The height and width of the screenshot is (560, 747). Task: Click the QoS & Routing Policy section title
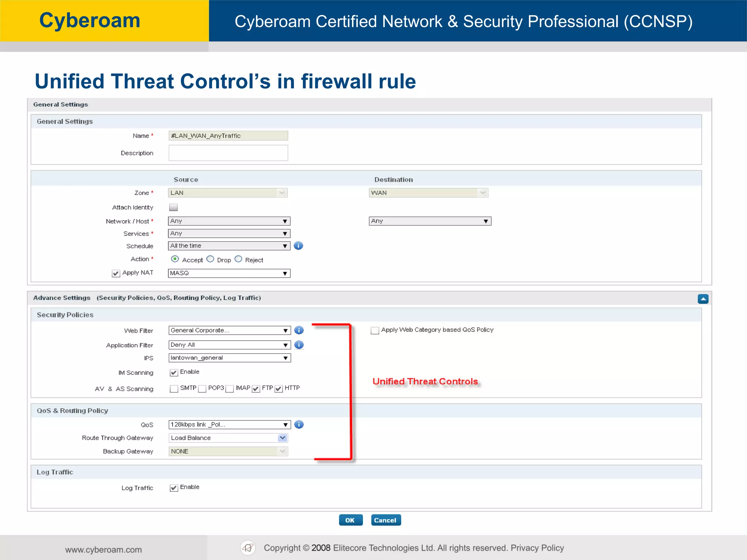[73, 411]
